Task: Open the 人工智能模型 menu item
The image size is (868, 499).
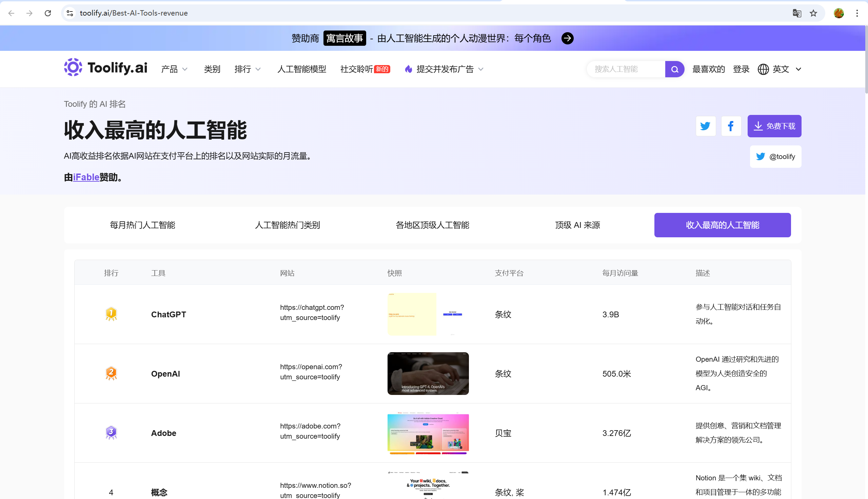Action: pos(301,69)
